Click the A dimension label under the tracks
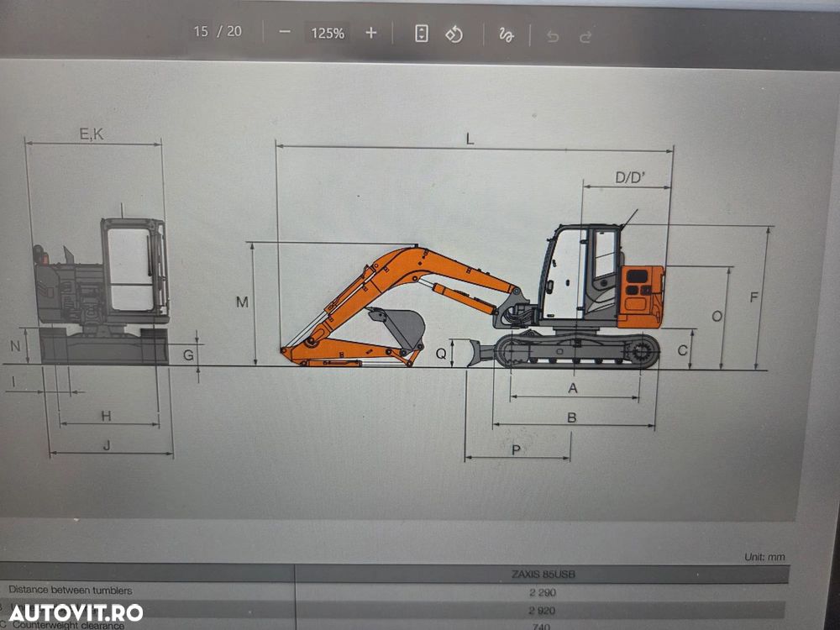Screen dimensions: 840x630 tap(573, 388)
